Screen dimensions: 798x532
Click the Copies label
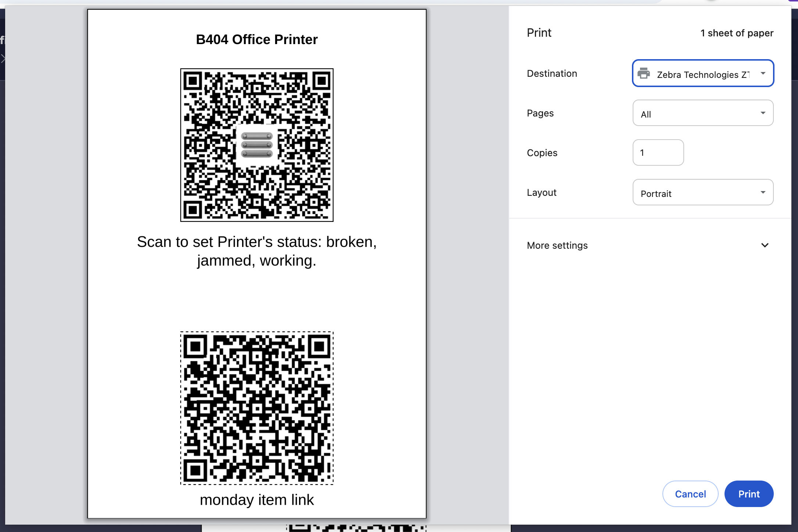click(542, 153)
